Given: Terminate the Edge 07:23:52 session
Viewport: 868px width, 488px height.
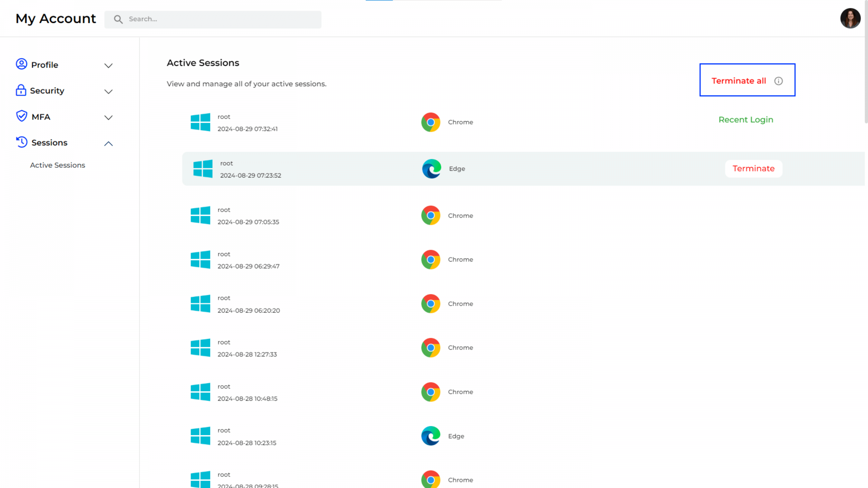Looking at the screenshot, I should tap(753, 168).
